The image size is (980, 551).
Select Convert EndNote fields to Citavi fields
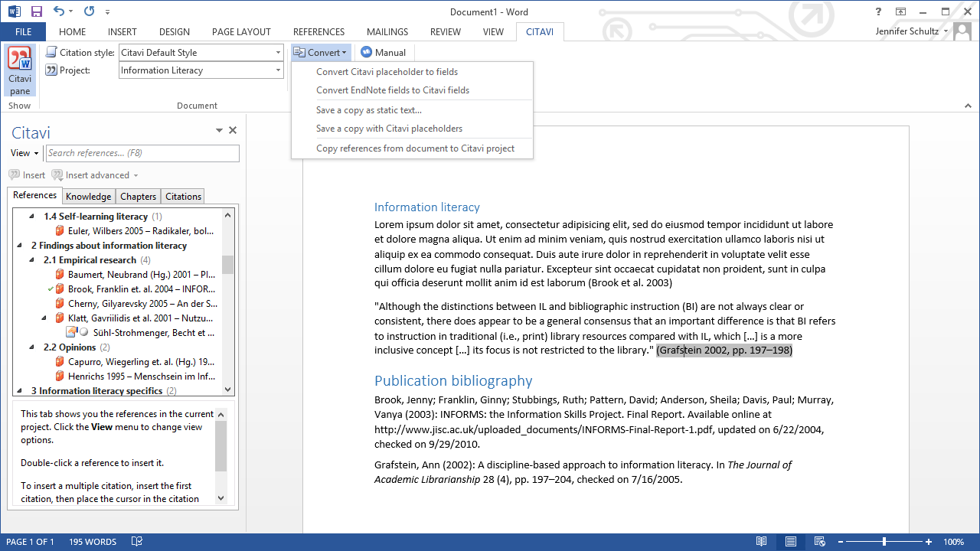click(x=412, y=90)
